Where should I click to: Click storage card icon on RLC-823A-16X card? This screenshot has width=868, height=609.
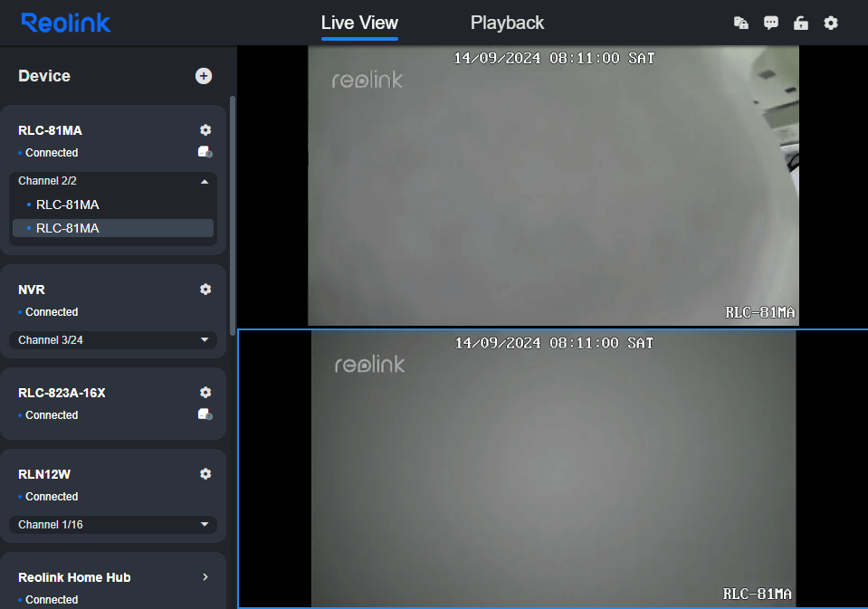(x=205, y=414)
